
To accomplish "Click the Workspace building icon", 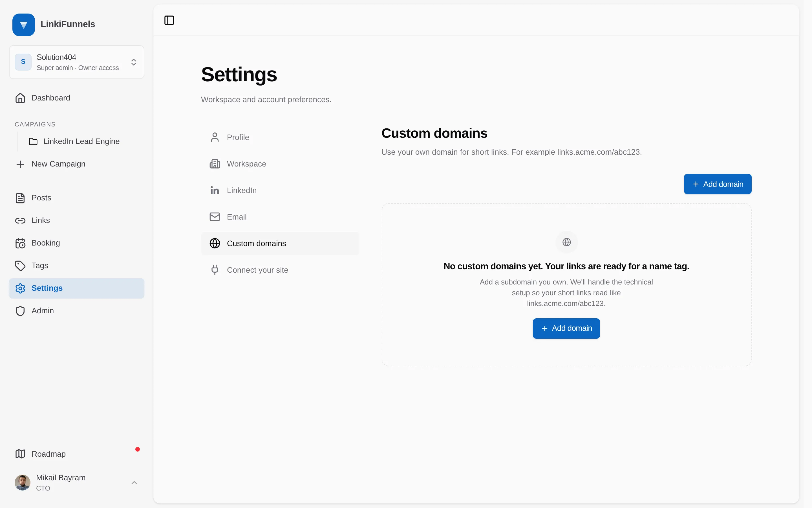I will coord(215,164).
